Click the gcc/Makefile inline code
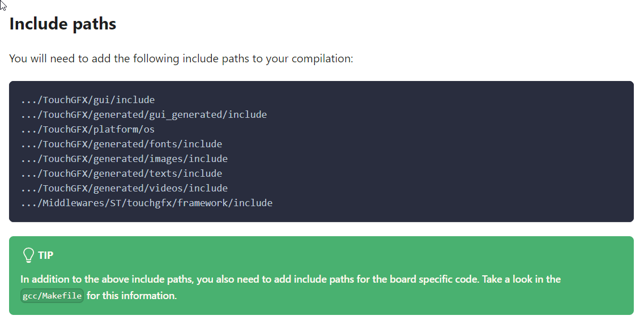644x324 pixels. (52, 296)
